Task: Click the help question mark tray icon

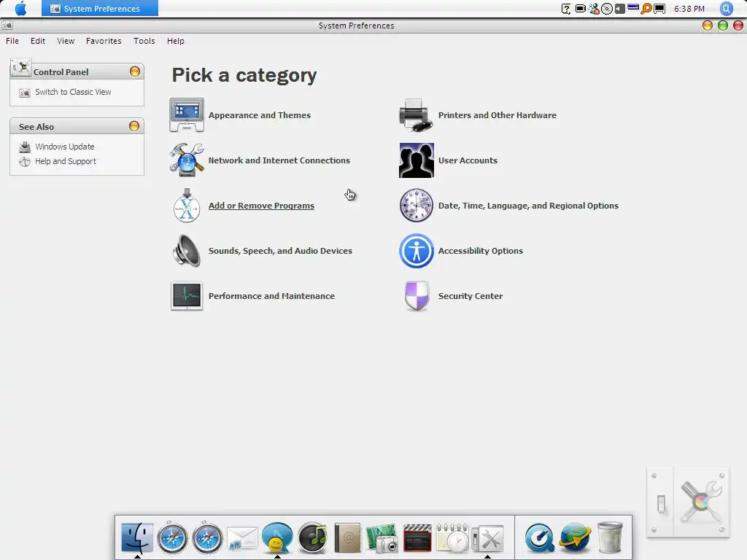Action: [x=566, y=9]
